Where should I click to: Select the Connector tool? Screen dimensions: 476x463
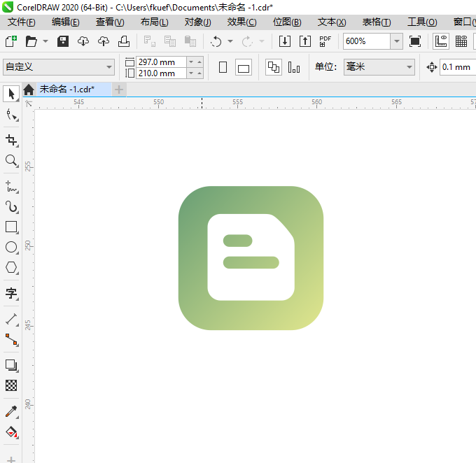tap(11, 339)
